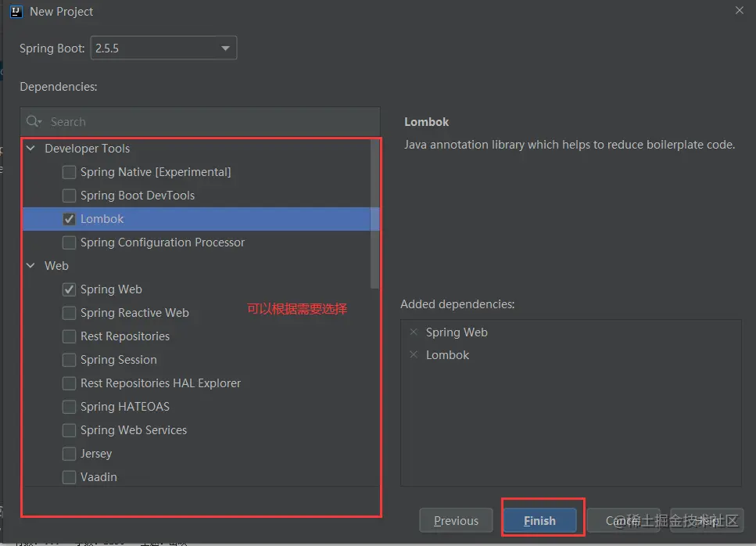The height and width of the screenshot is (546, 756).
Task: Select the Developer Tools category label
Action: tap(88, 148)
